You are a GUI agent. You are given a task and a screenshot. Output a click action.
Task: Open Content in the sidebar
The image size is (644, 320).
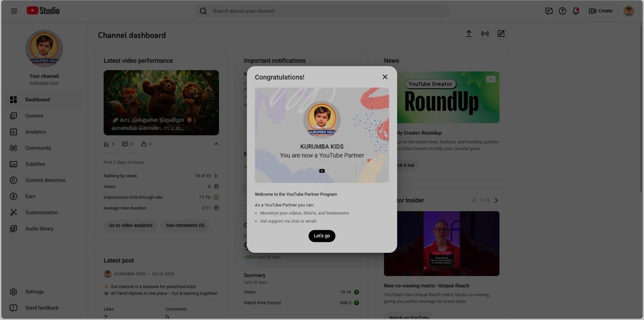[43, 116]
